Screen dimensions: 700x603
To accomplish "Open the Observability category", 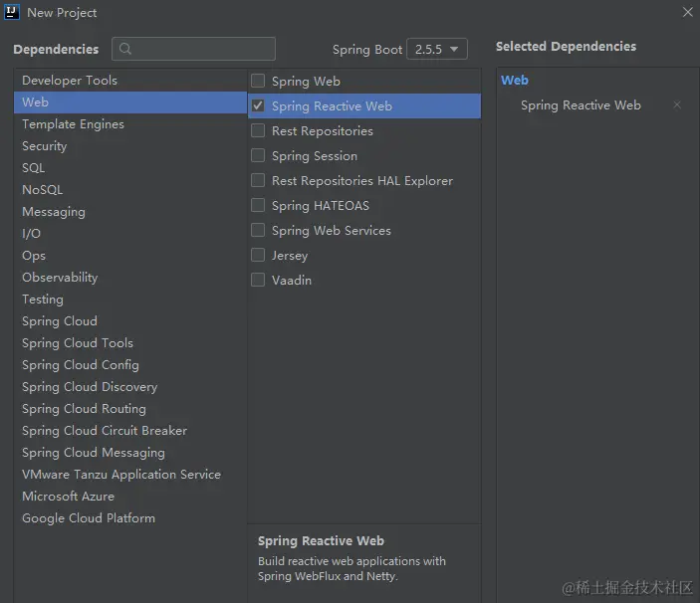I will coord(130,277).
